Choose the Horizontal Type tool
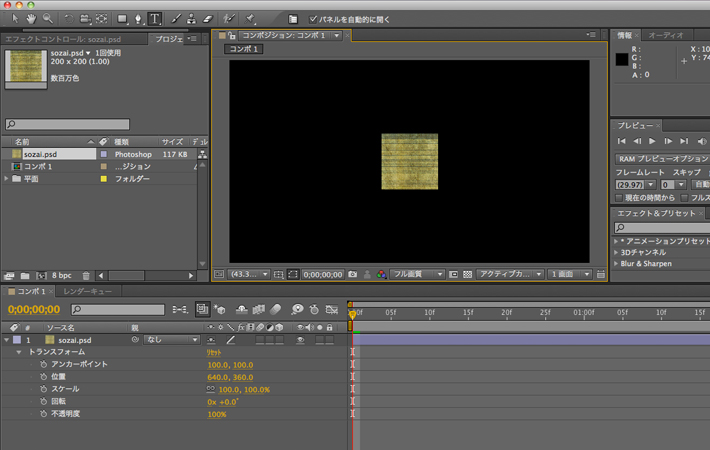The width and height of the screenshot is (710, 450). (155, 18)
